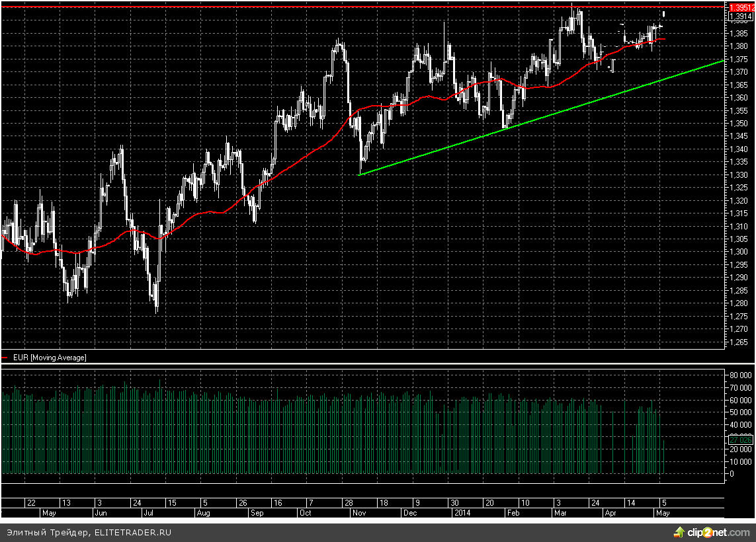Select the Aug month label on timeline

coord(203,513)
